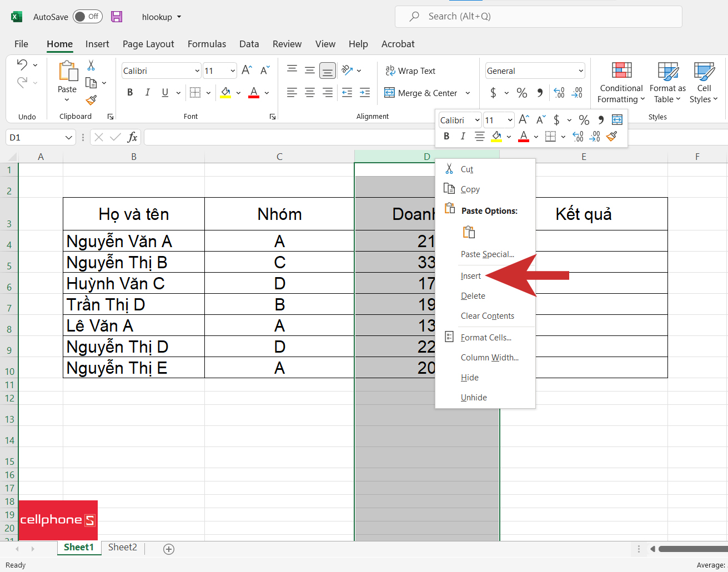The width and height of the screenshot is (728, 572).
Task: Toggle Middle Align in the ribbon
Action: [310, 70]
